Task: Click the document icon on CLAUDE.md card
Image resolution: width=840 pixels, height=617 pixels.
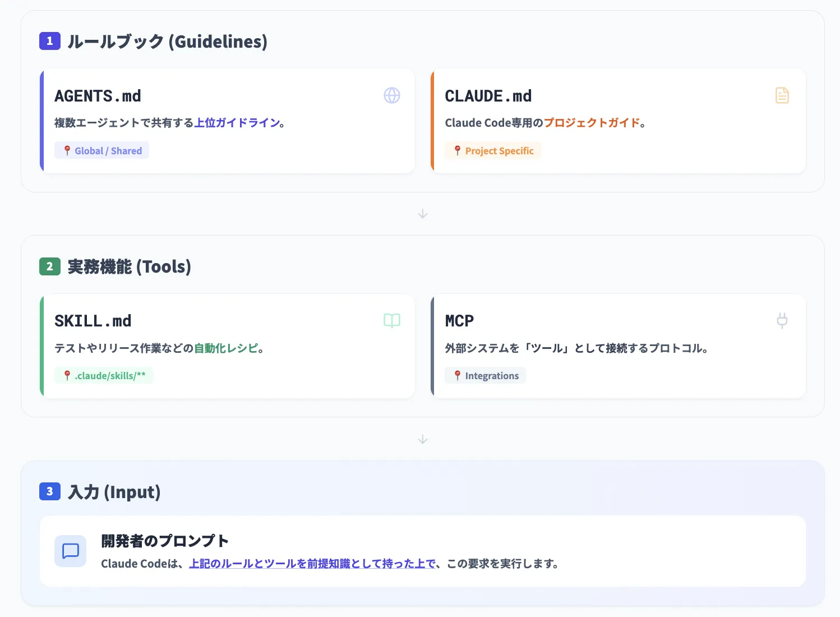Action: tap(782, 95)
